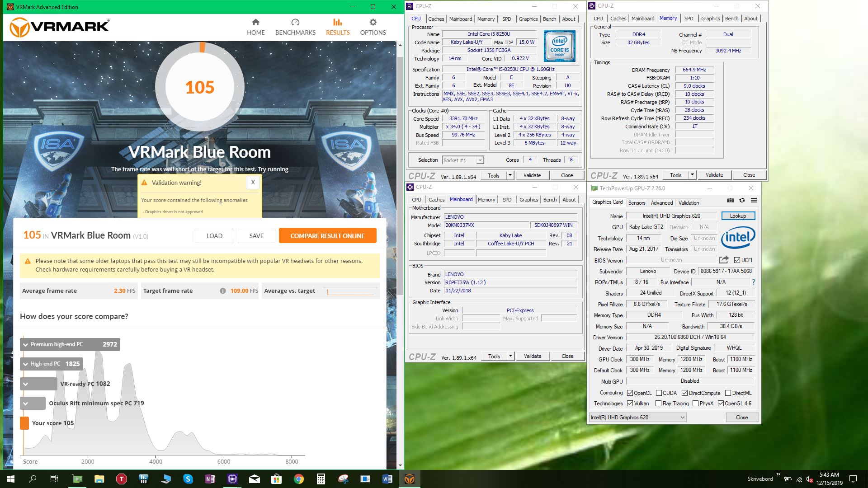Image resolution: width=868 pixels, height=488 pixels.
Task: Open the Benchmarks section in VRMark
Action: coord(295,27)
